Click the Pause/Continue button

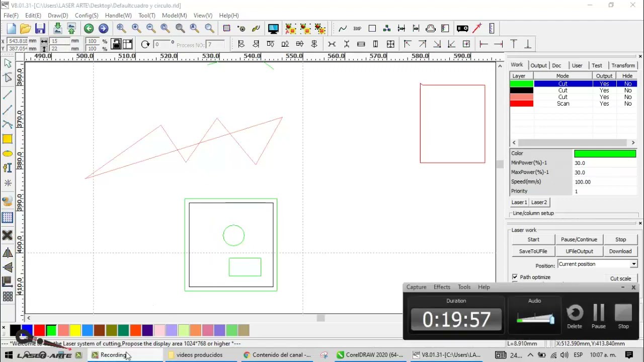point(579,239)
